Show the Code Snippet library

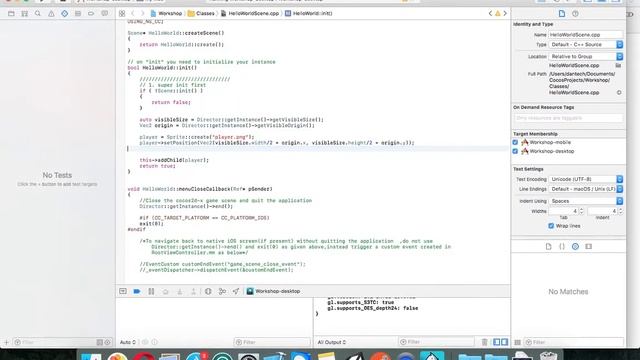pyautogui.click(x=562, y=247)
